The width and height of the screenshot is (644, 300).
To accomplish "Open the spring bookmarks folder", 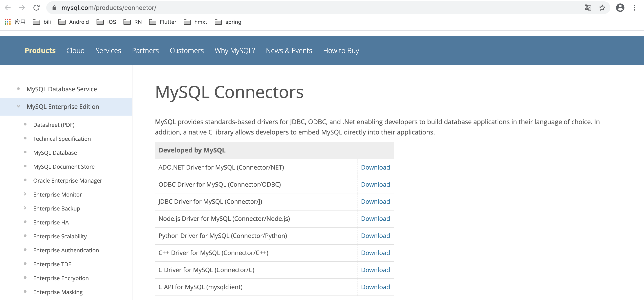I will click(x=228, y=22).
